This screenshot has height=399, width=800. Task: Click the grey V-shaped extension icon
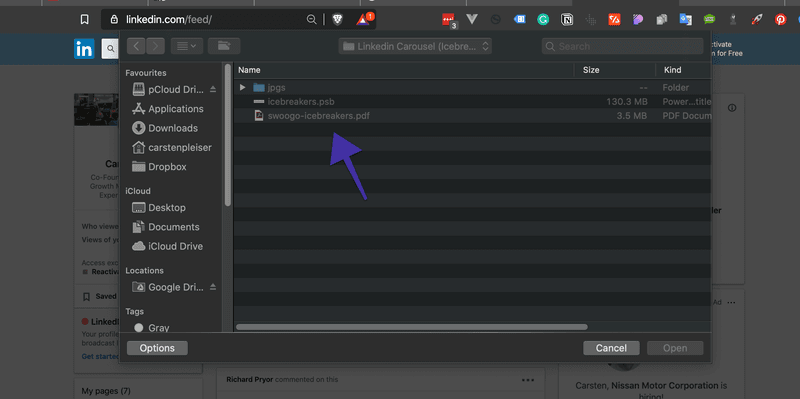click(472, 19)
